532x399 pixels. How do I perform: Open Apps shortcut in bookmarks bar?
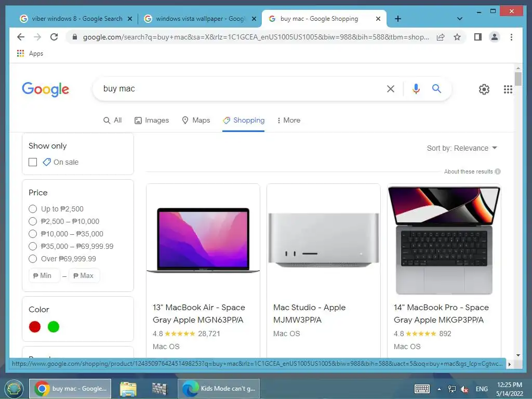(x=30, y=54)
